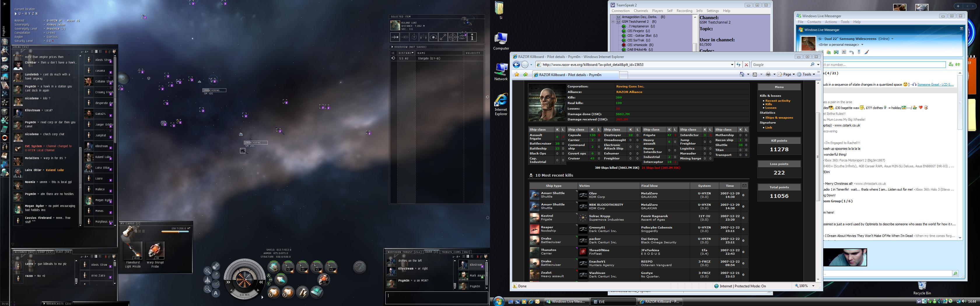Click Approach in the Selected Item panel
The height and width of the screenshot is (306, 980).
pyautogui.click(x=395, y=37)
